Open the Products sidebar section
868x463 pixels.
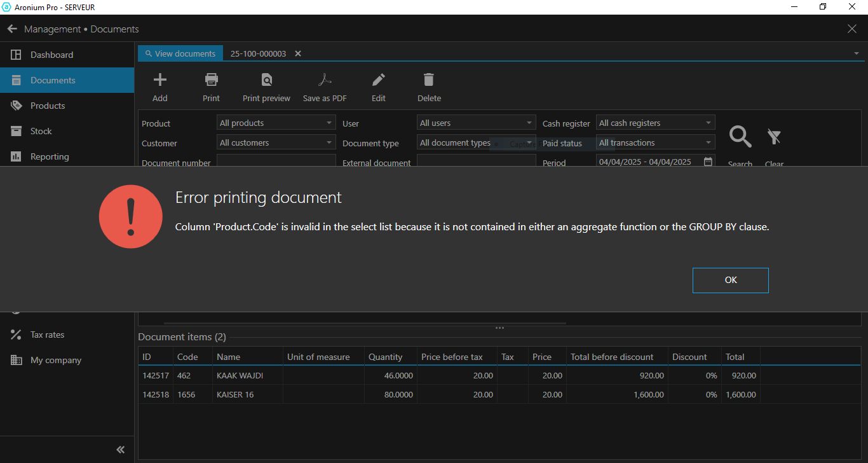point(48,106)
